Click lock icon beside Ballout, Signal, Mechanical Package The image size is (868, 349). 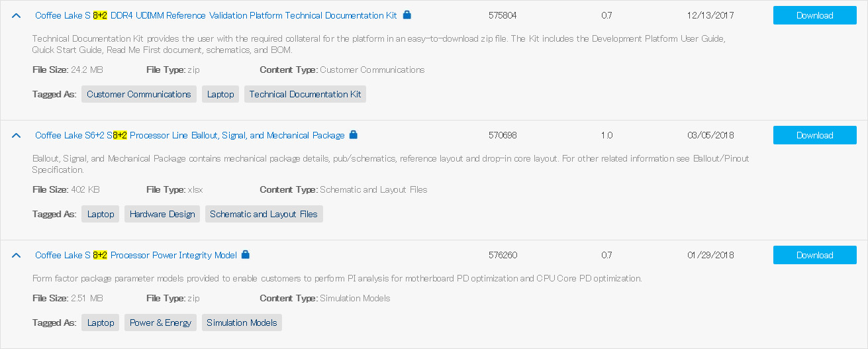[x=353, y=134]
